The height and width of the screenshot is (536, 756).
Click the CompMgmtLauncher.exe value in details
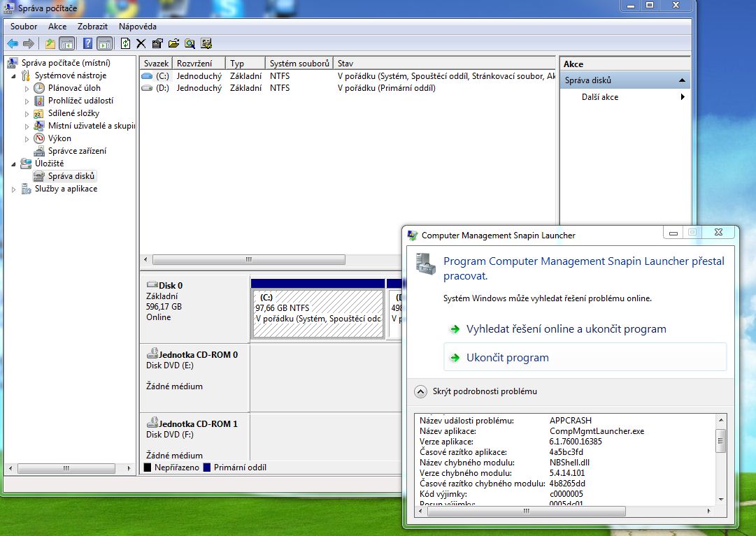click(x=597, y=431)
